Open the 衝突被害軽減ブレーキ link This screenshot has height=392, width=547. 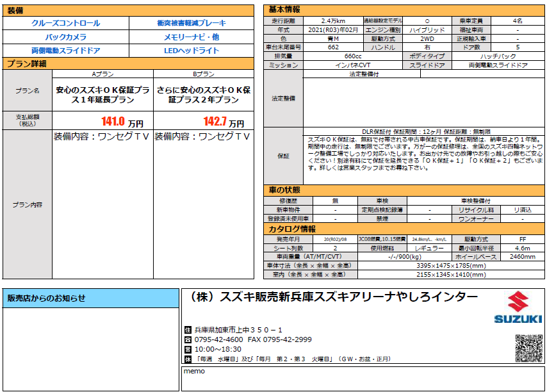coord(192,23)
